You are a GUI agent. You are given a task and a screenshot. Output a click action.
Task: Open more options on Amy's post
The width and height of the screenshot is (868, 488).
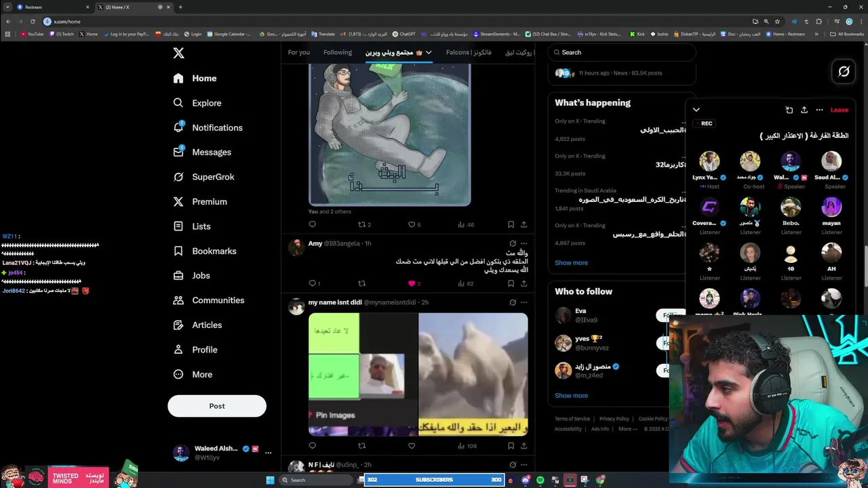pyautogui.click(x=524, y=243)
